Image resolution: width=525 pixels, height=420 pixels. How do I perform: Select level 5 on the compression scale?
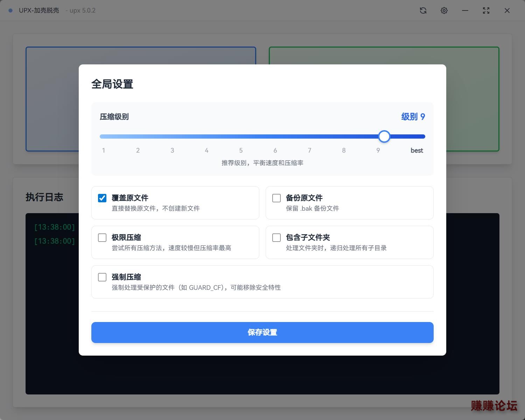tap(241, 150)
